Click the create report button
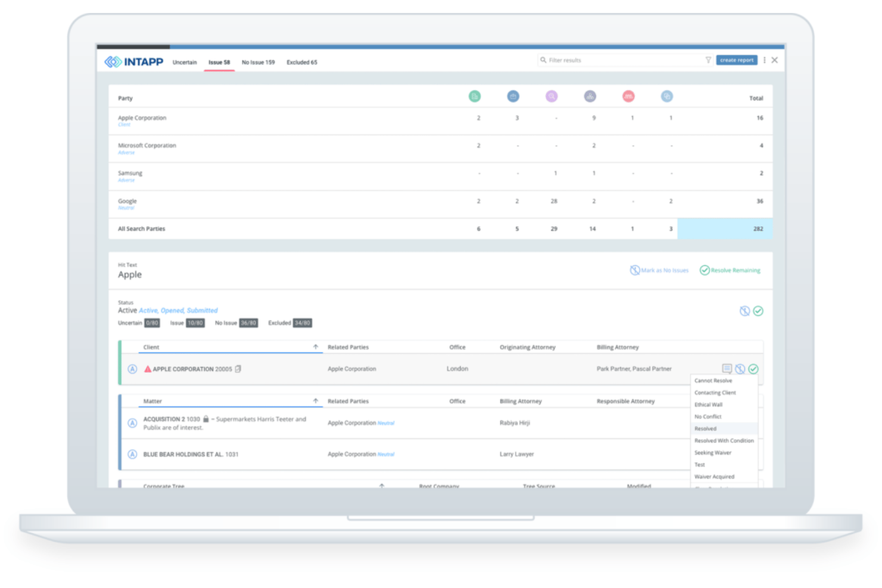This screenshot has width=882, height=588. click(737, 60)
